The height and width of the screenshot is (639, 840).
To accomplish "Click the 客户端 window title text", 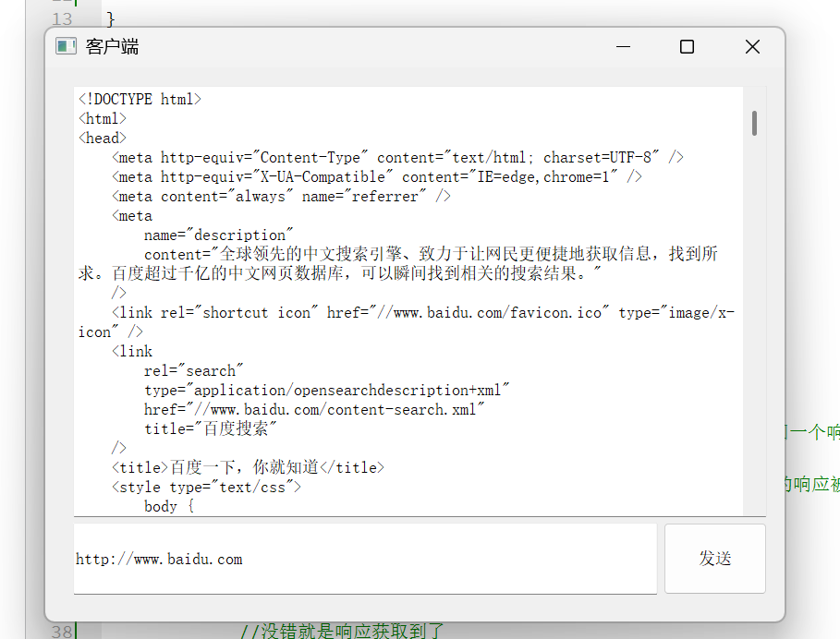I will pos(112,46).
